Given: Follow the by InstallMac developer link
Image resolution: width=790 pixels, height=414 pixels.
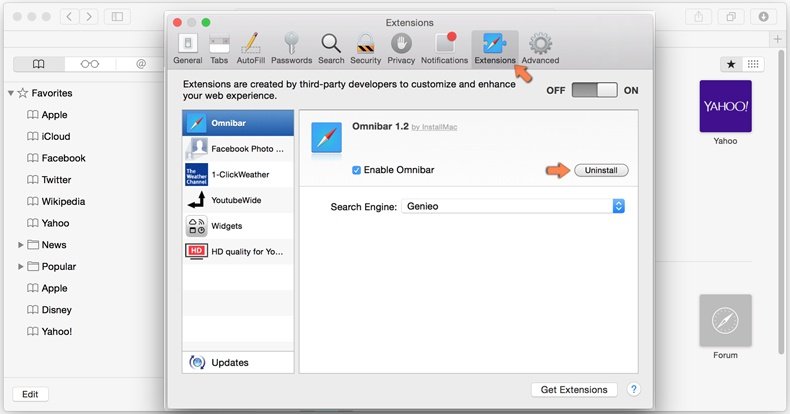Looking at the screenshot, I should point(434,127).
